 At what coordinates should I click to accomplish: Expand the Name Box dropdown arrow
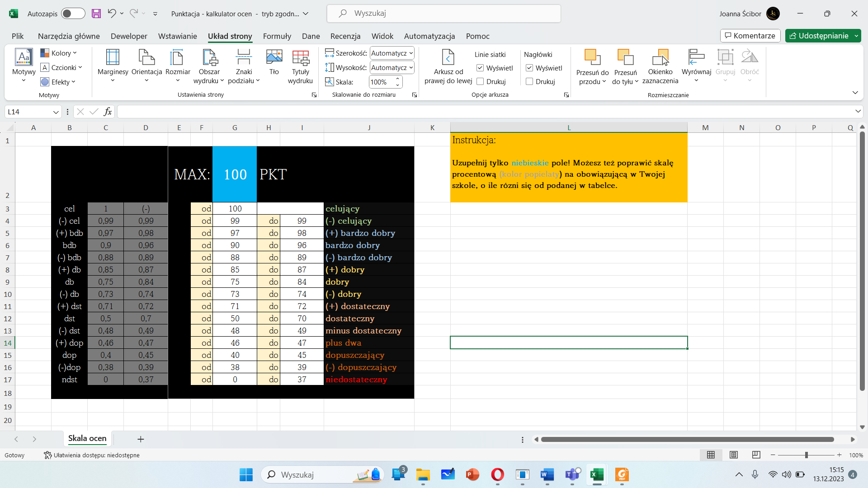pos(56,112)
